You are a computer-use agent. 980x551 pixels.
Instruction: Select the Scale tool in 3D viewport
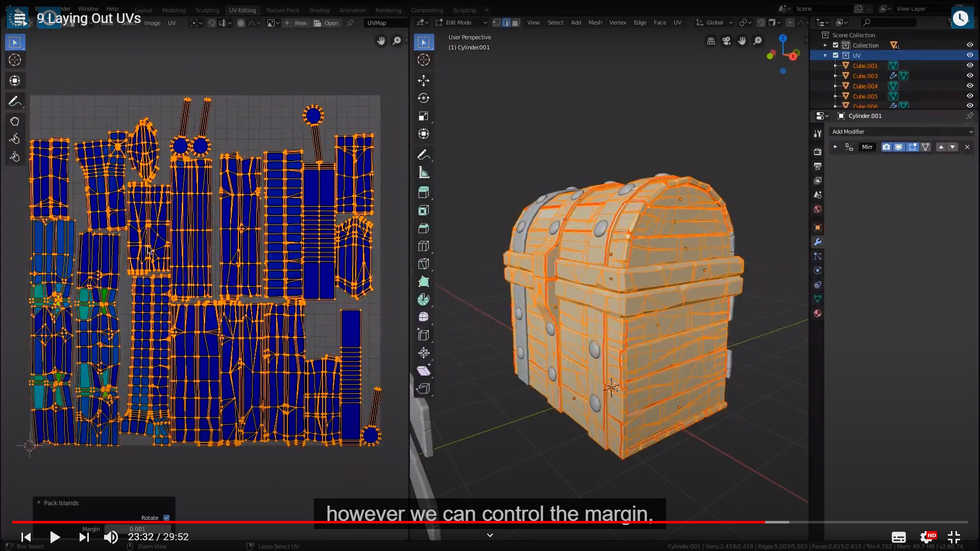coord(423,116)
